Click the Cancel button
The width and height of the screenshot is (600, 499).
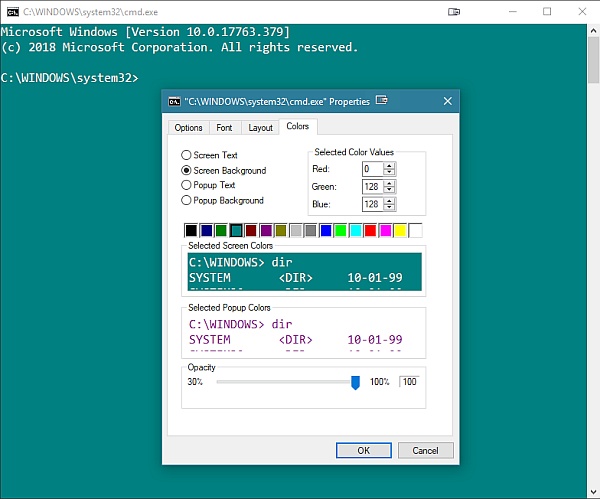click(x=426, y=450)
